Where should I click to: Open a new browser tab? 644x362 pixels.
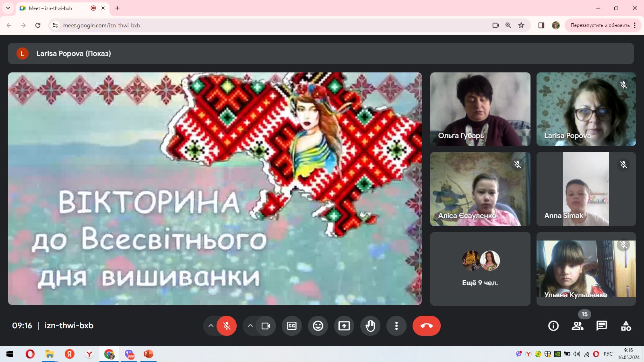(x=118, y=8)
